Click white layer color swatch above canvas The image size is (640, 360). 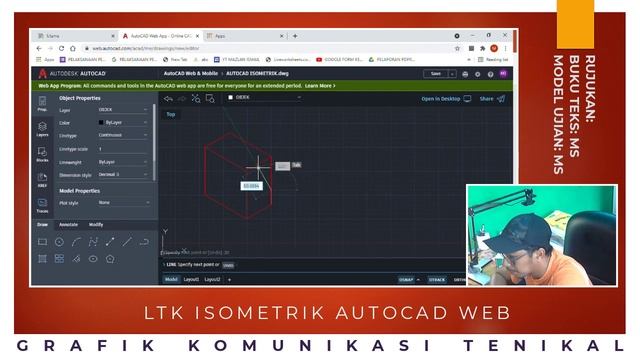pos(231,98)
